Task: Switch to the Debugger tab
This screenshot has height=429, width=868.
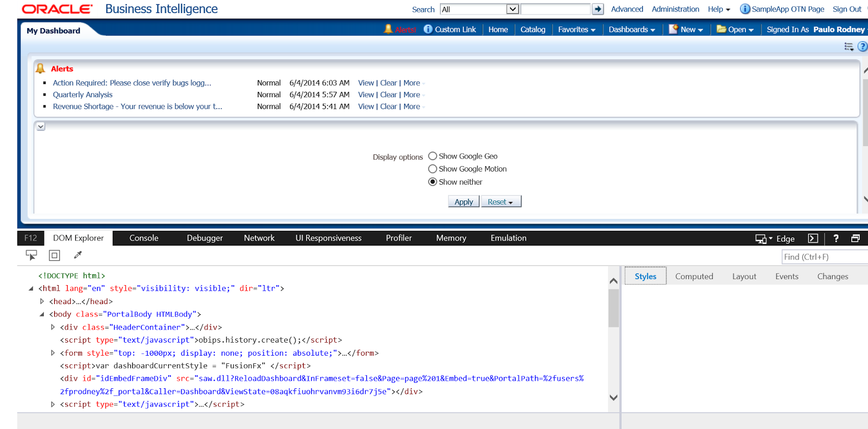Action: point(205,238)
